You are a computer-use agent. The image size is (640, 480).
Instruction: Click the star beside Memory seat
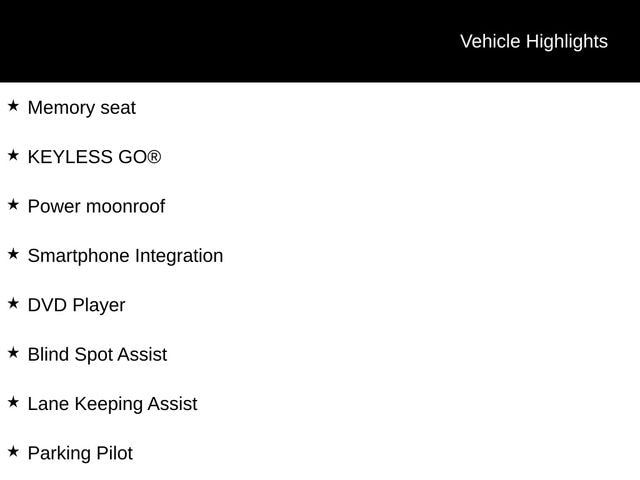13,106
